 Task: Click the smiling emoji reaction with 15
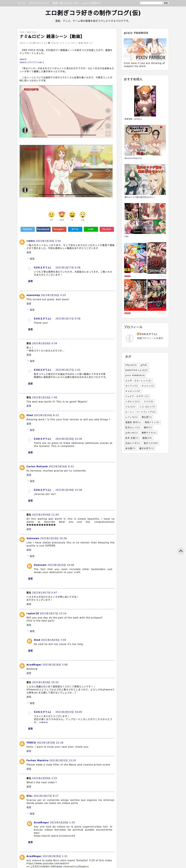(x=51, y=215)
